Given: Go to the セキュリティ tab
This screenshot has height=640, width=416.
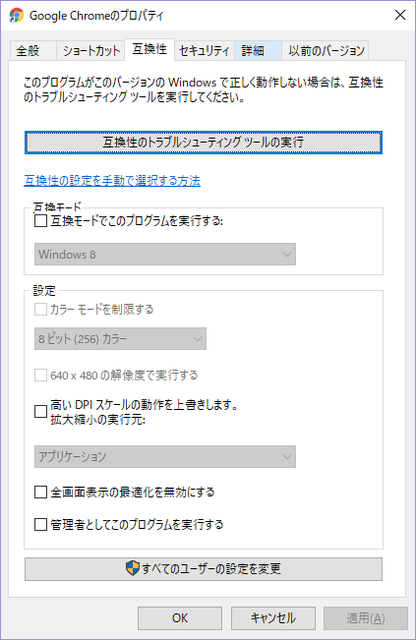Looking at the screenshot, I should click(x=205, y=51).
